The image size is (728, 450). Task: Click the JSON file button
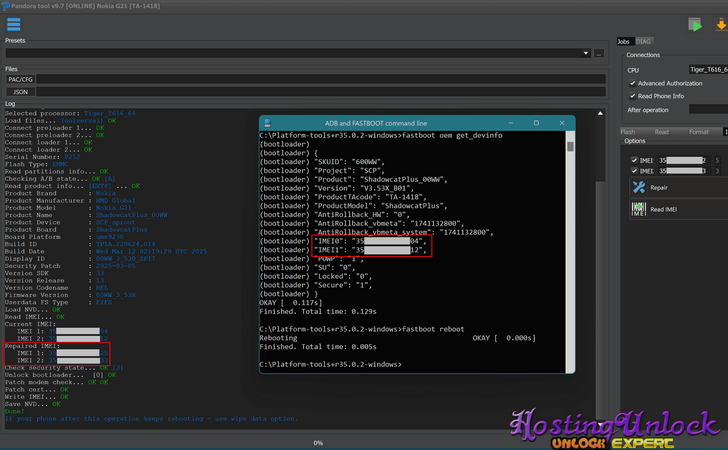click(21, 91)
